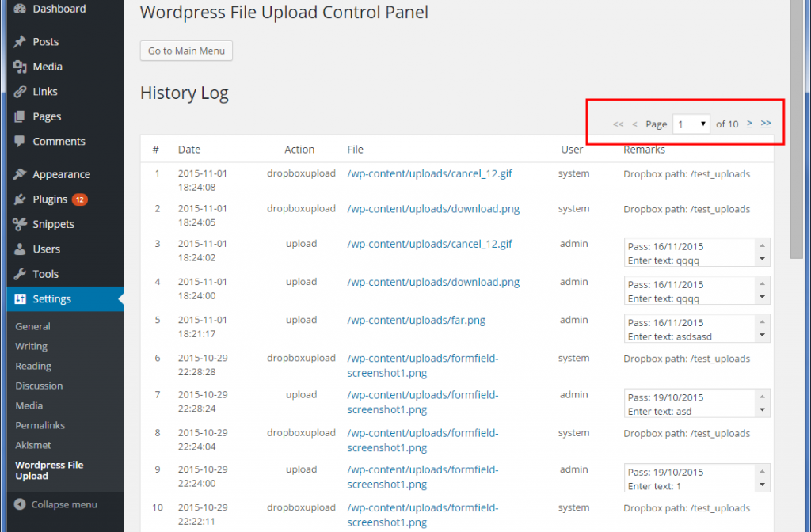Open Wordpress File Upload settings submenu

49,470
